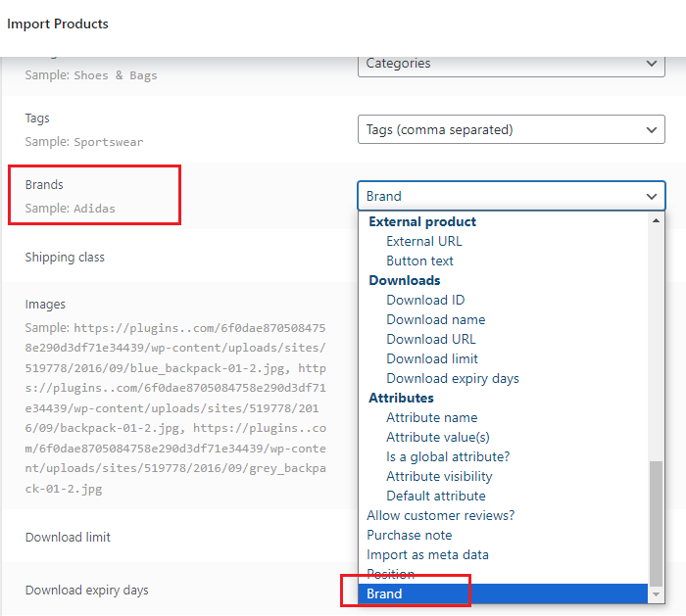Select the highlighted Brand option
This screenshot has height=616, width=686.
384,593
